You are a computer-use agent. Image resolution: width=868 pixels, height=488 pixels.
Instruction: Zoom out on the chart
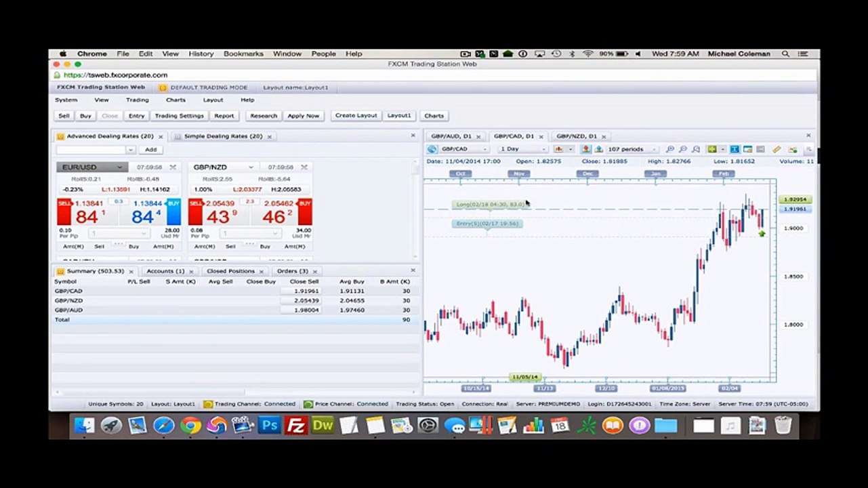683,149
